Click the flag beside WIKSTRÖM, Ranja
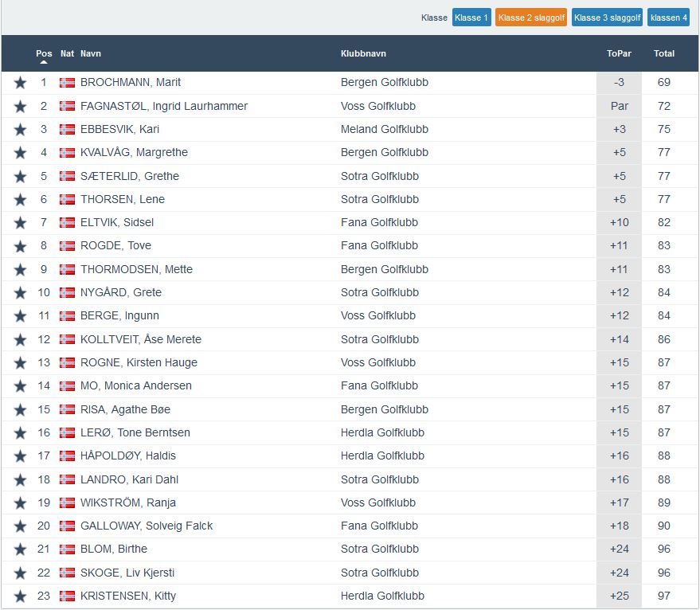This screenshot has height=610, width=700. coord(67,502)
